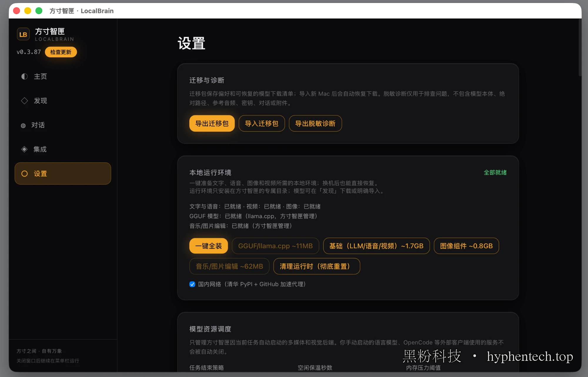Click the 方寸之间 · 自有万象 footer slogan
The height and width of the screenshot is (377, 588).
tap(39, 351)
